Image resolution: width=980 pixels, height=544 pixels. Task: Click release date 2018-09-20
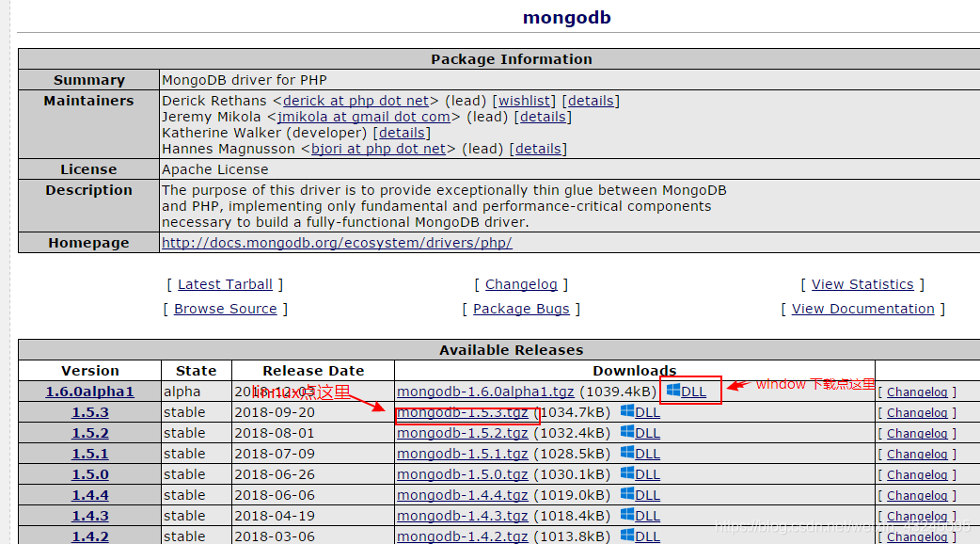point(275,412)
